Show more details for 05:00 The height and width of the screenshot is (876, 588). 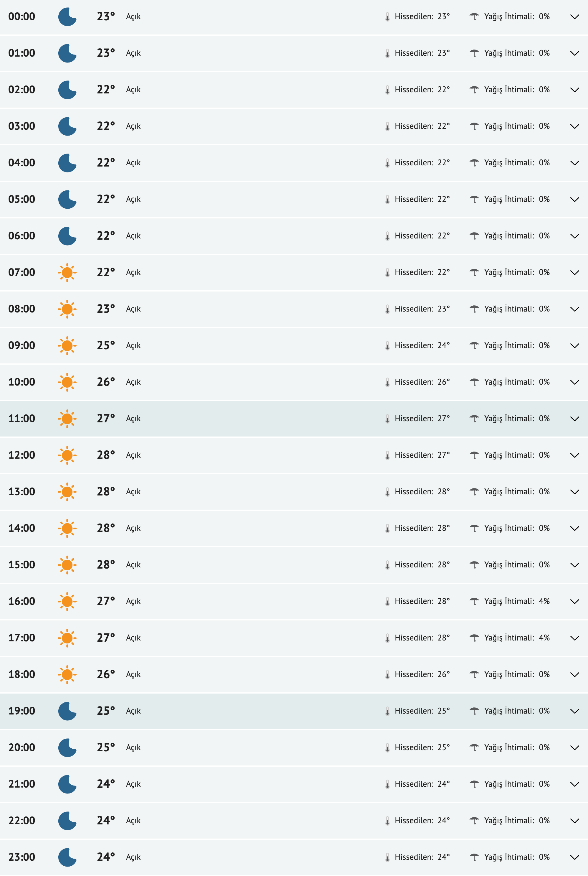click(574, 199)
